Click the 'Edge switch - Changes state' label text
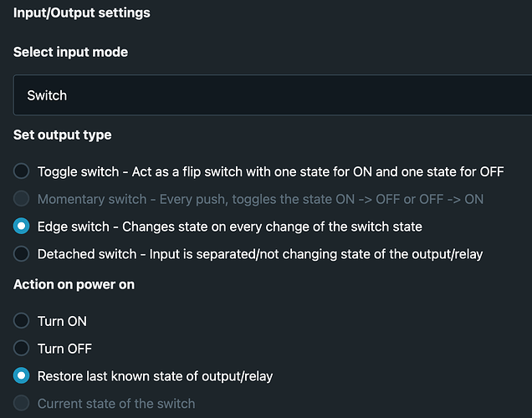 coord(229,227)
